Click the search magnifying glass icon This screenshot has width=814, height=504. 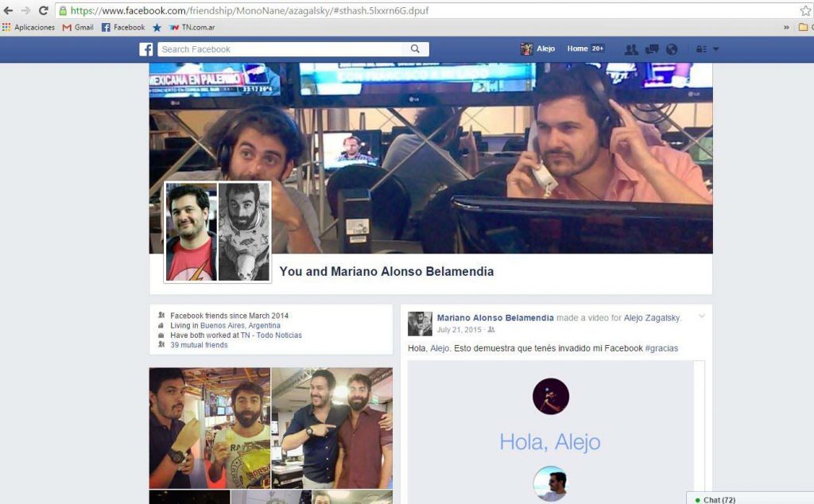coord(415,49)
